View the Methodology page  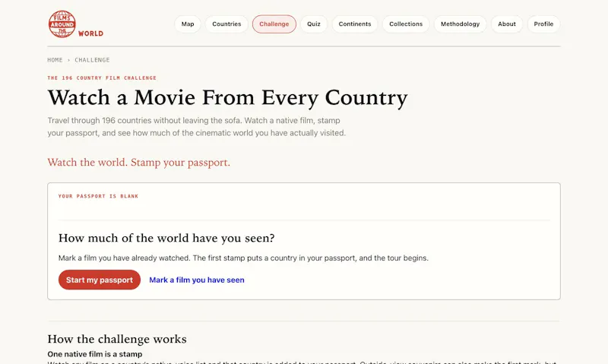tap(461, 24)
